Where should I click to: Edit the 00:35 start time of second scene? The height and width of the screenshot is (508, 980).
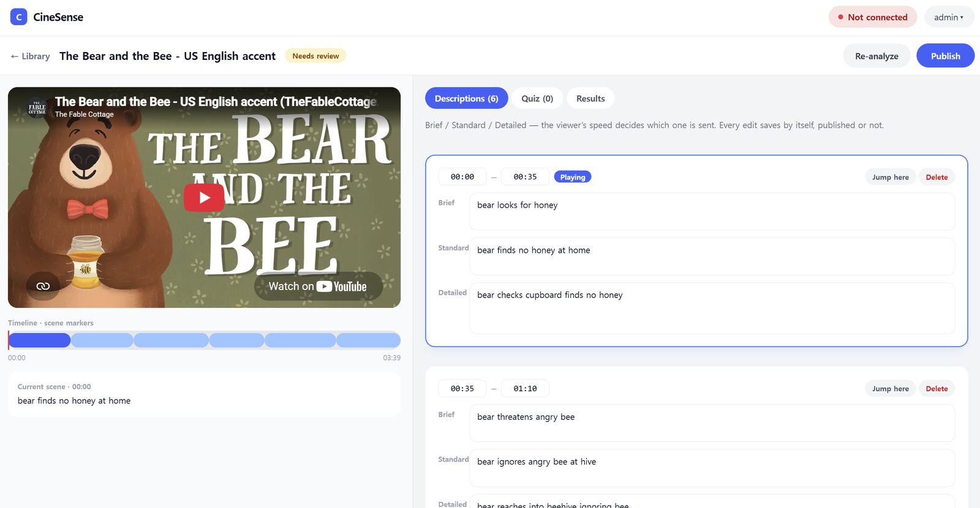[x=462, y=389]
